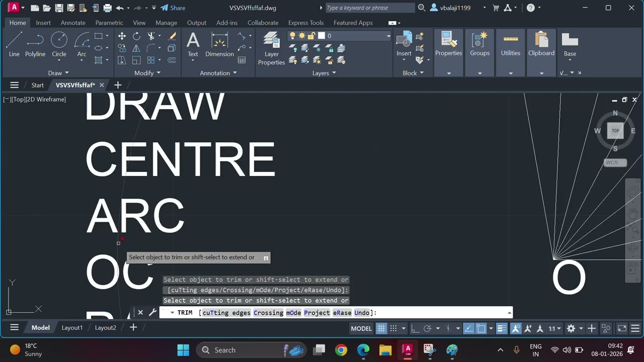This screenshot has height=362, width=644.
Task: Click the Utilities panel button
Action: coord(511,44)
